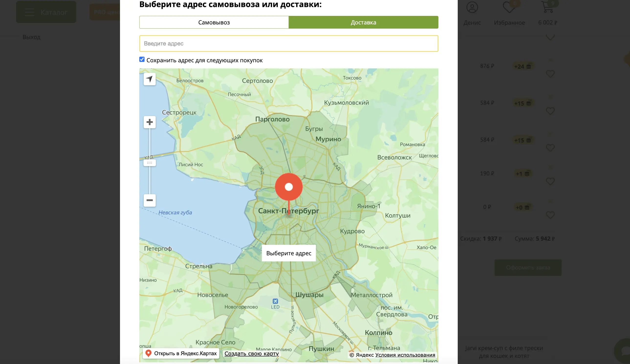Open Избранное heart icon in header
The height and width of the screenshot is (364, 630).
click(x=509, y=8)
